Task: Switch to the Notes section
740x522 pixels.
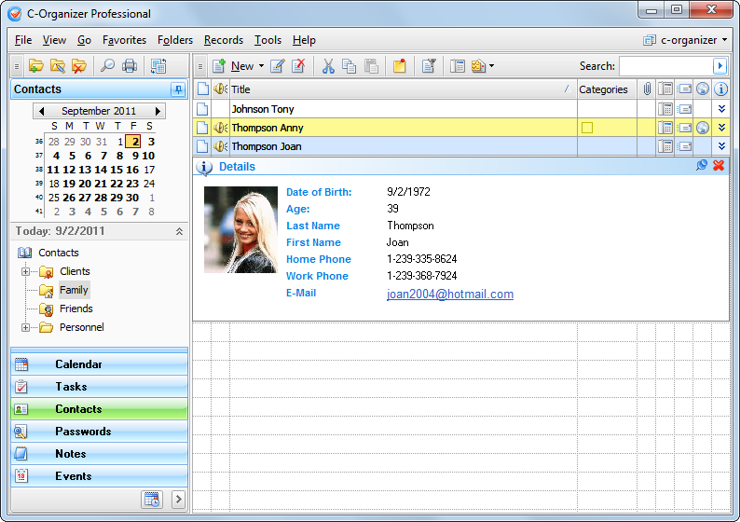Action: pyautogui.click(x=99, y=454)
